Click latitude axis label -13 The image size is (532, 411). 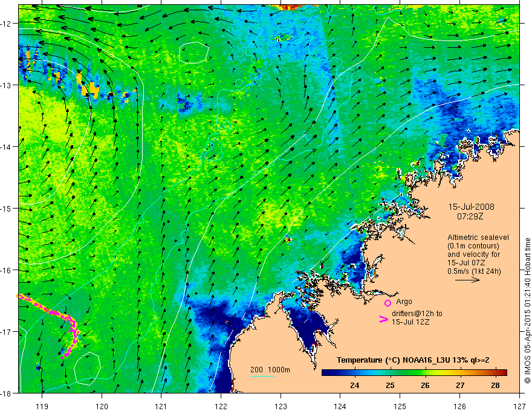tap(6, 85)
